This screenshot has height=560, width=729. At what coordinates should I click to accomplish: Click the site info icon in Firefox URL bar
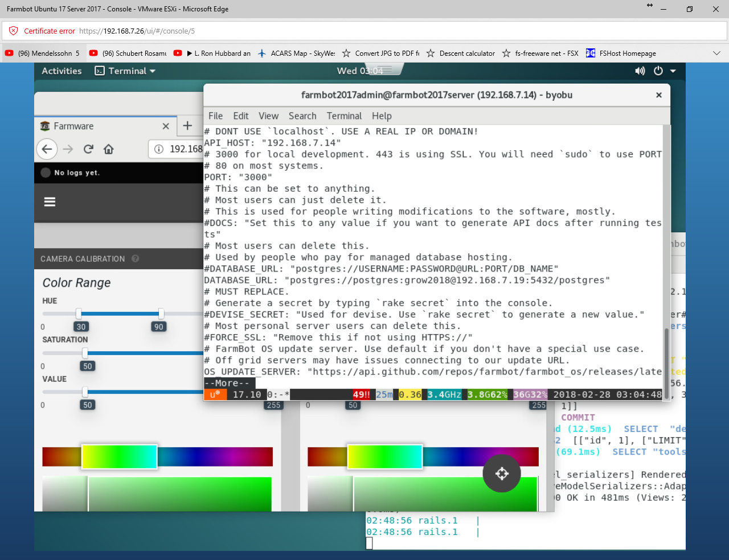pyautogui.click(x=159, y=149)
